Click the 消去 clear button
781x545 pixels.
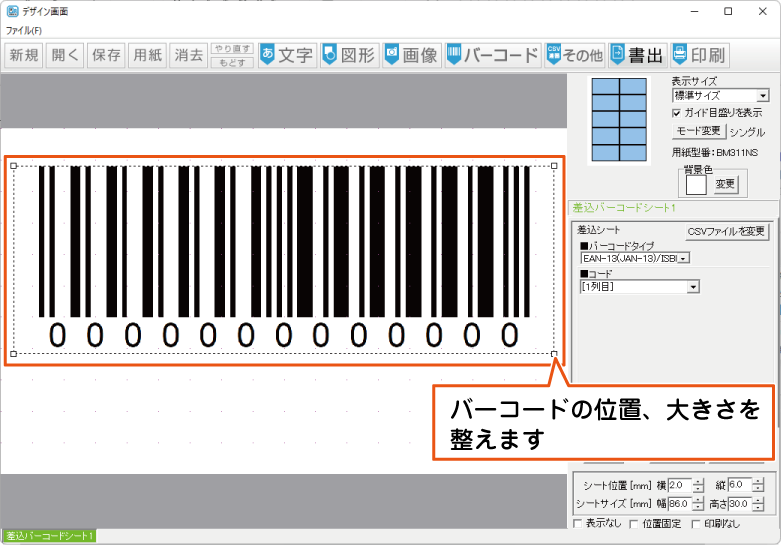pyautogui.click(x=189, y=55)
